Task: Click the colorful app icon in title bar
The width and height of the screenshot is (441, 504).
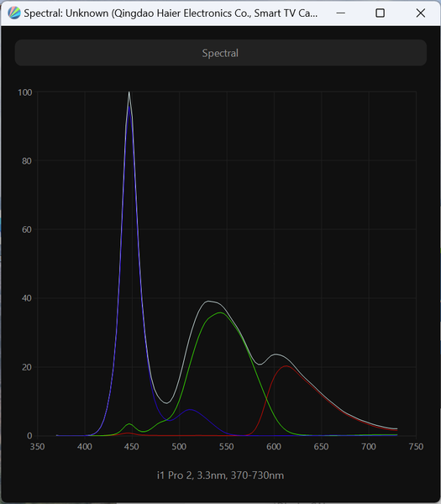Action: [x=14, y=13]
